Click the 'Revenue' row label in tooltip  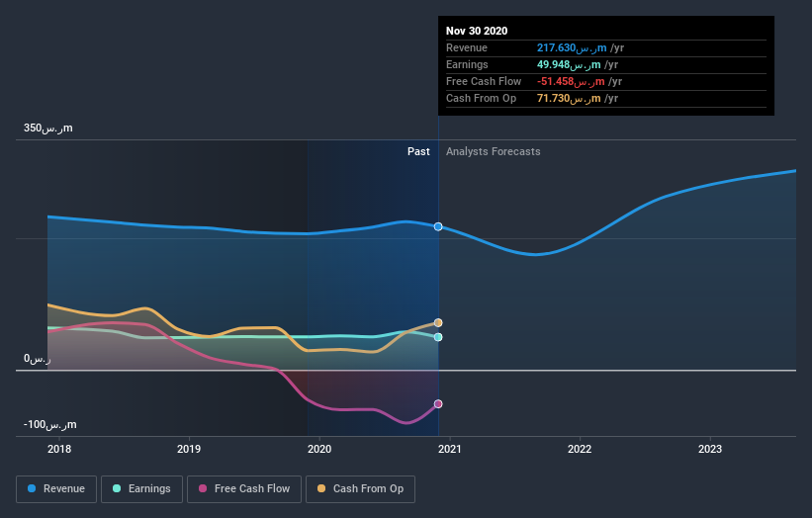click(x=467, y=48)
